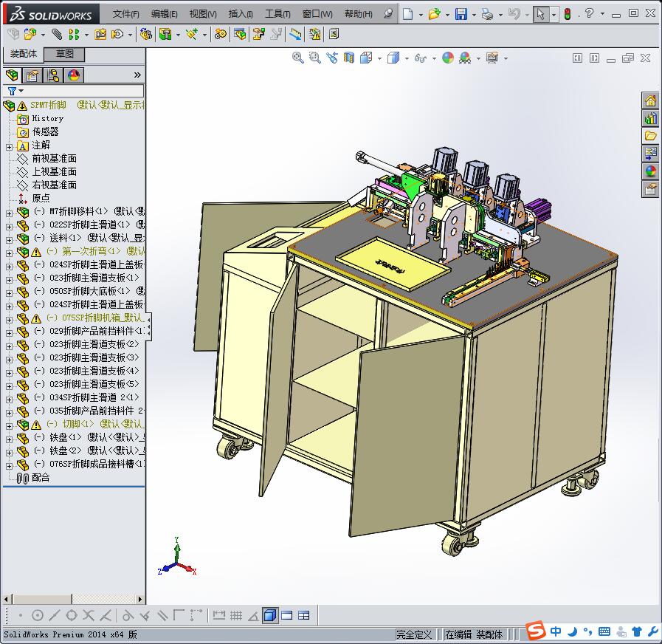Click the Mate paperclip icon
The image size is (662, 644).
[x=57, y=34]
